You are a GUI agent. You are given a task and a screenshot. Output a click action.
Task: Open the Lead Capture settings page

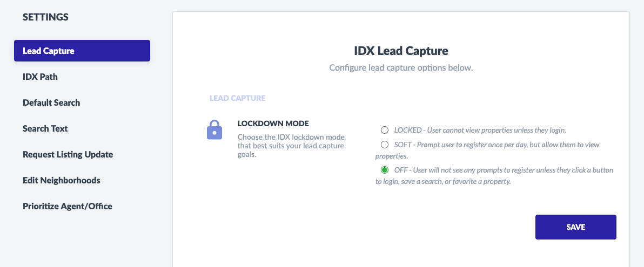(82, 51)
